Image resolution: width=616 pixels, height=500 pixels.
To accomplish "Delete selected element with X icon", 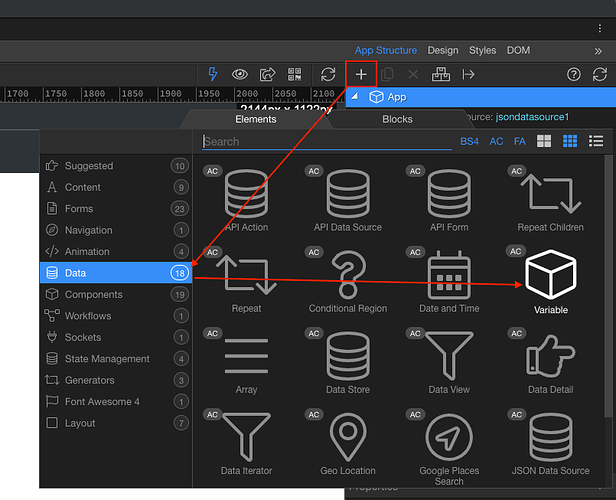I will [x=413, y=74].
